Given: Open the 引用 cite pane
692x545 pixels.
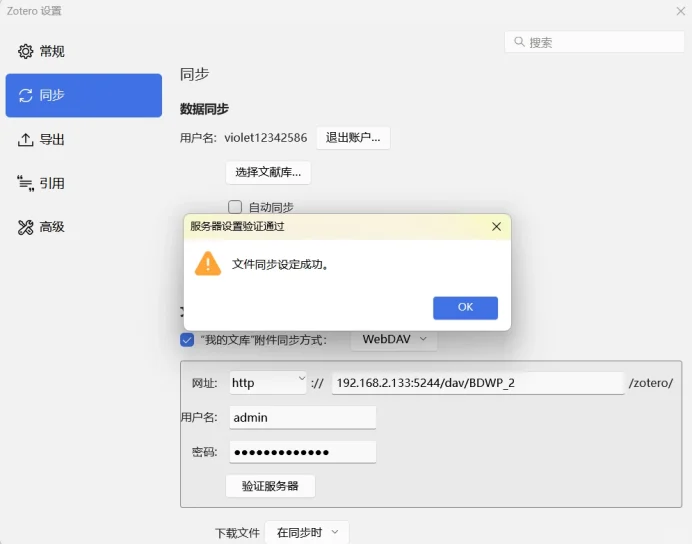Looking at the screenshot, I should click(x=83, y=183).
